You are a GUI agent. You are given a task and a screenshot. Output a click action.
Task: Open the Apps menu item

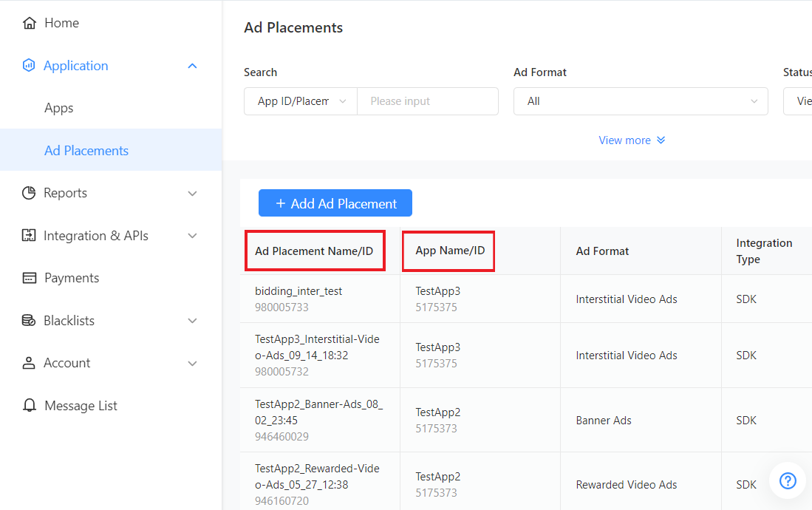59,108
